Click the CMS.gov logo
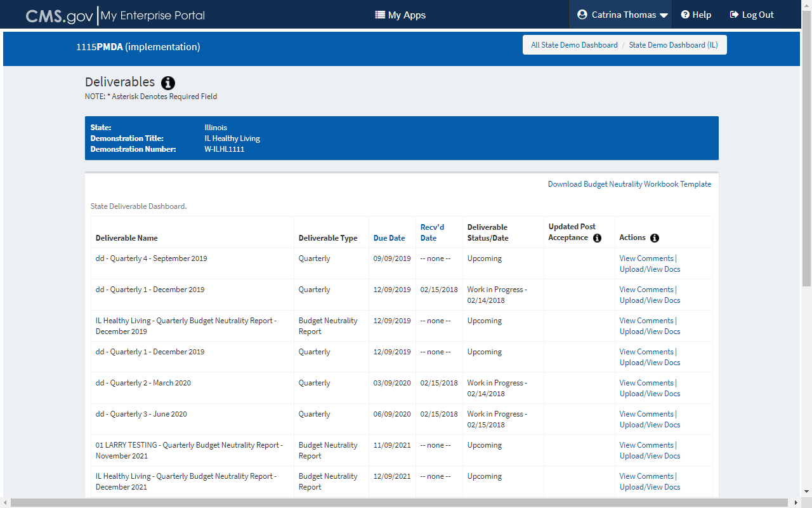This screenshot has height=508, width=812. [59, 16]
